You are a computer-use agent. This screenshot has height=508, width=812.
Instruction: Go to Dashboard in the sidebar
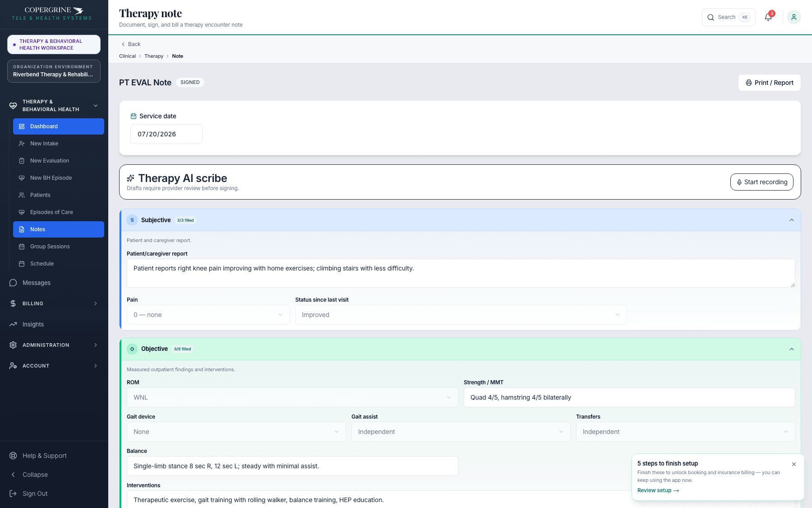pyautogui.click(x=59, y=126)
